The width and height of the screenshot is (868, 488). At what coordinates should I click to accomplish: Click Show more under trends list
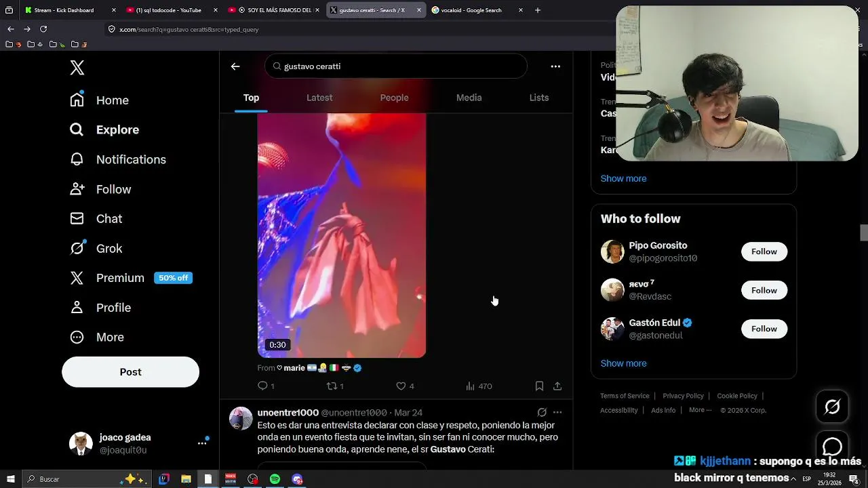tap(623, 178)
